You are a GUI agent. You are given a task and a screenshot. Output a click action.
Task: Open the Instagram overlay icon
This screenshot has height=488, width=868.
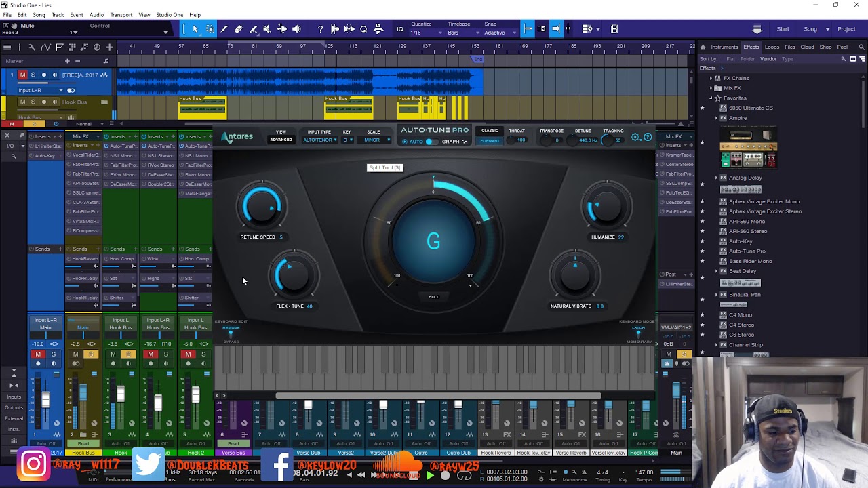click(33, 464)
